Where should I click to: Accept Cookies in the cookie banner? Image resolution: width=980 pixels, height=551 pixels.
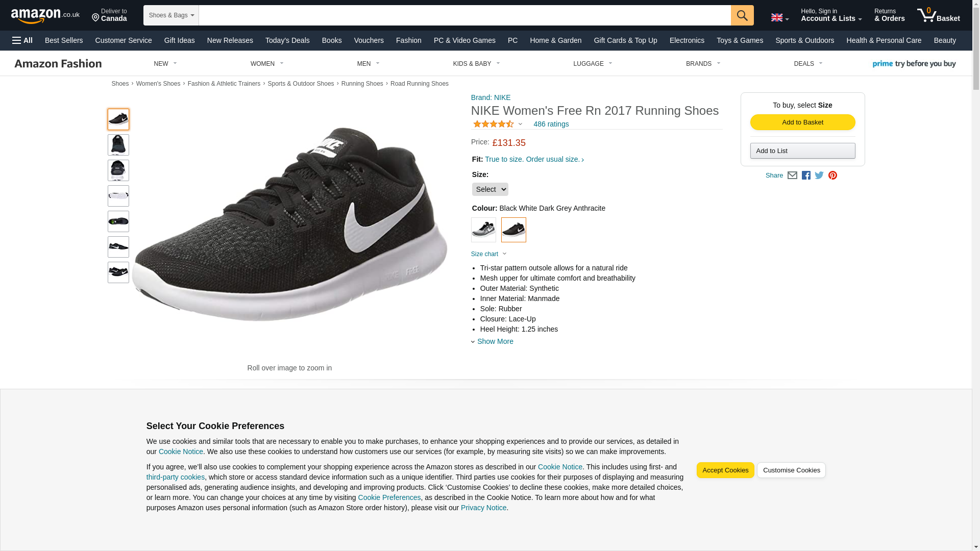(725, 470)
